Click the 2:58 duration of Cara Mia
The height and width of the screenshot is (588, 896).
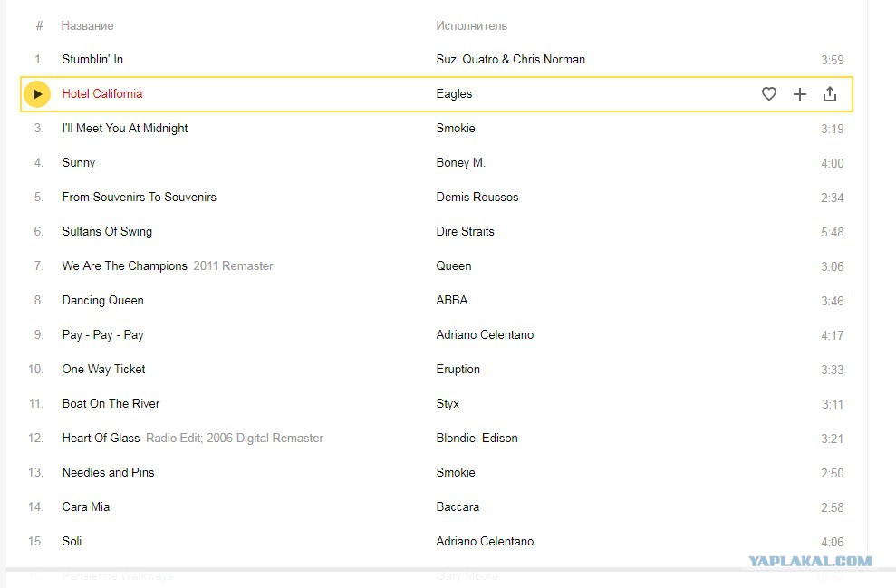click(x=832, y=507)
